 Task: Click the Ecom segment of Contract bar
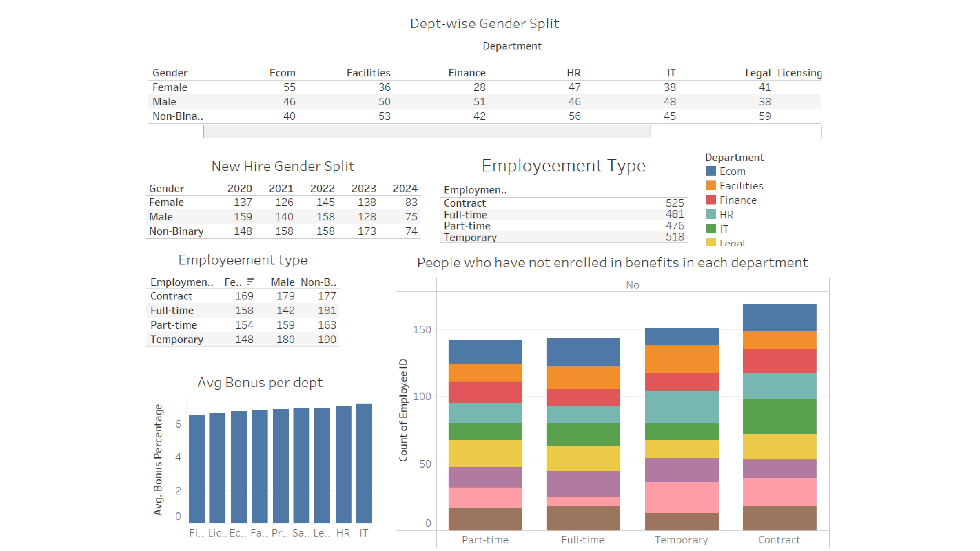click(780, 317)
